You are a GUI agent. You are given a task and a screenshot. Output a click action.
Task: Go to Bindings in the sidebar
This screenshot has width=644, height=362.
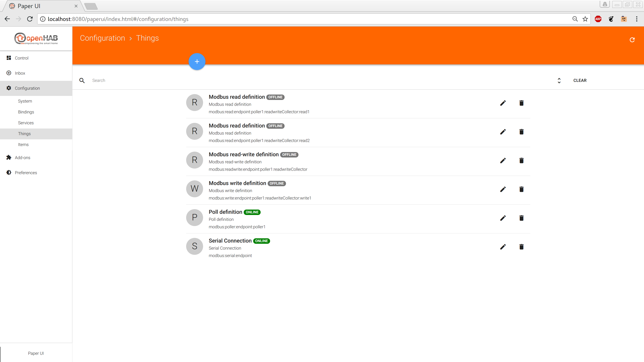point(26,112)
